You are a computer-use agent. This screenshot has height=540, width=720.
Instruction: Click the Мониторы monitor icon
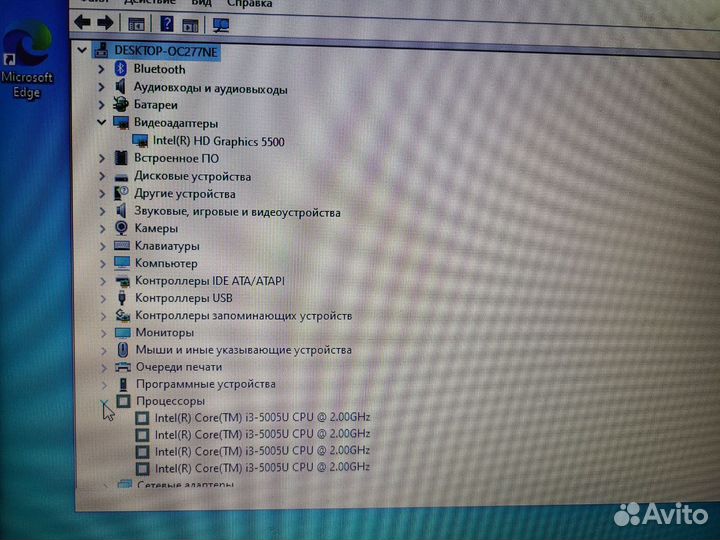(123, 332)
